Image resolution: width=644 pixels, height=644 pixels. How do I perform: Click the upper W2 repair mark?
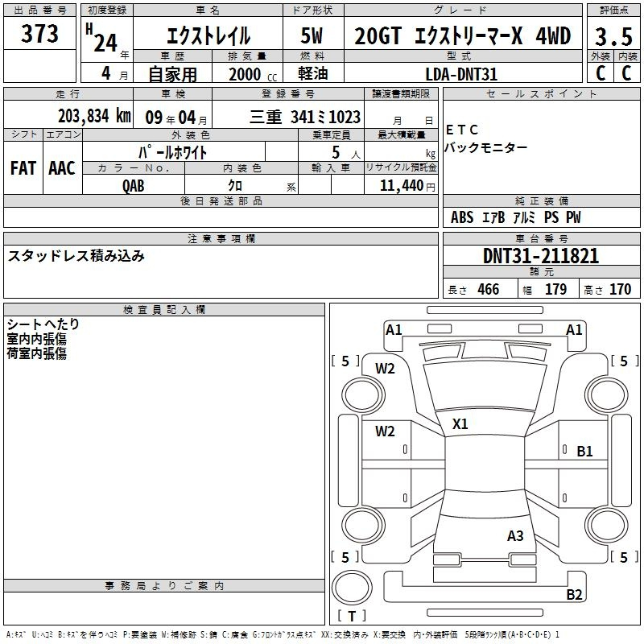pos(386,369)
